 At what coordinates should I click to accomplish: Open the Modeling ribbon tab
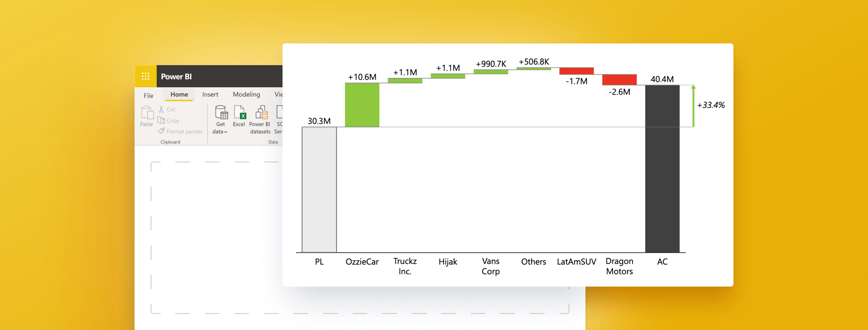click(x=246, y=95)
